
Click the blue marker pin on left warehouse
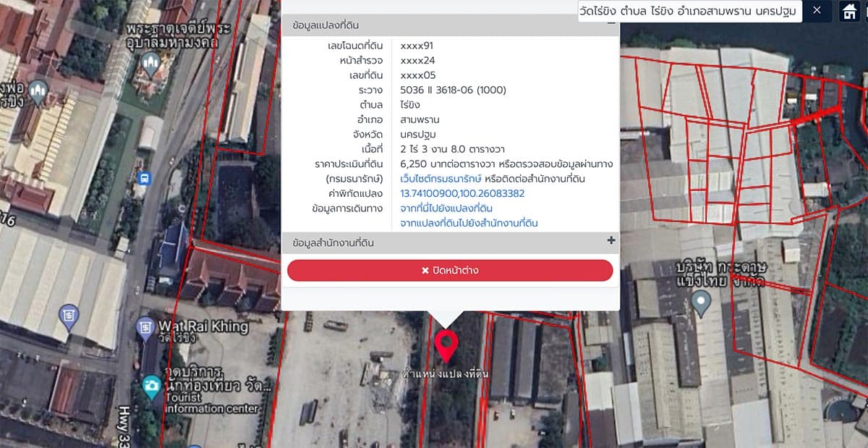tap(69, 316)
